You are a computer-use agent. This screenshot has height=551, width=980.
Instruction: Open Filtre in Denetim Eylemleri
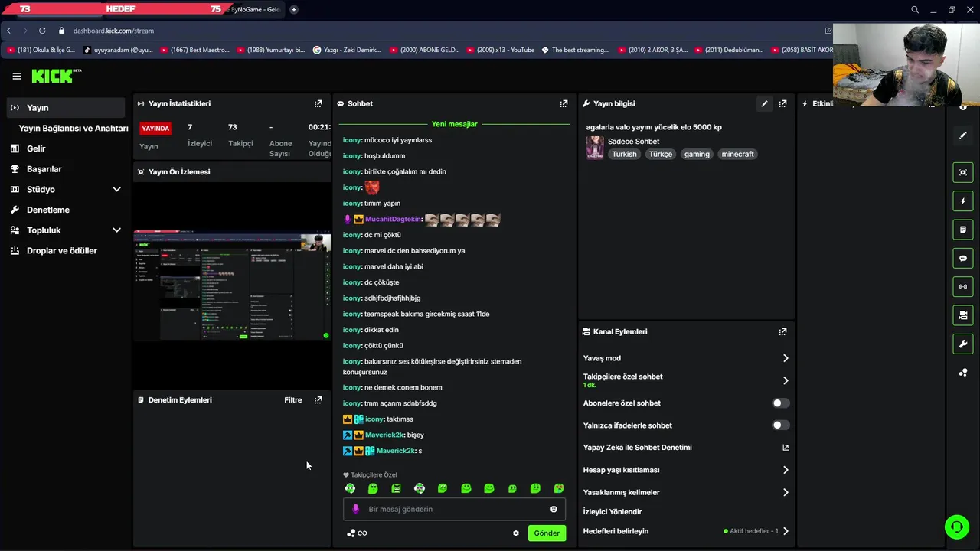tap(293, 399)
